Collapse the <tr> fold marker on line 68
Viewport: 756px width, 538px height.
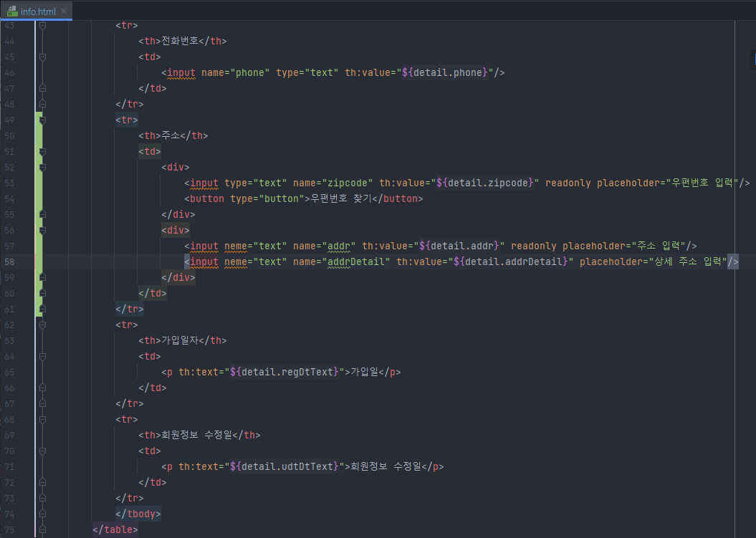click(x=42, y=419)
